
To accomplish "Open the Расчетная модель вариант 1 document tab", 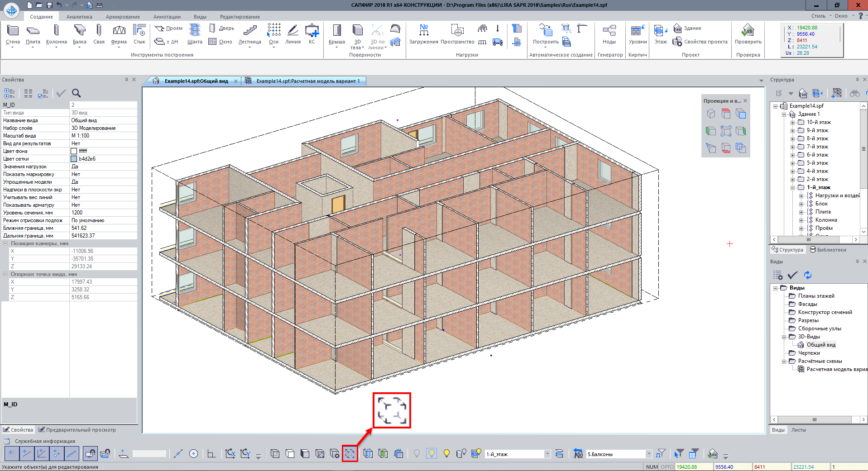I will [x=307, y=81].
